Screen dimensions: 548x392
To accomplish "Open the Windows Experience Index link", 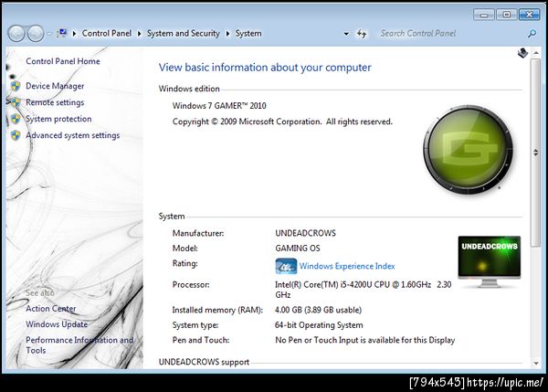I will (x=347, y=266).
